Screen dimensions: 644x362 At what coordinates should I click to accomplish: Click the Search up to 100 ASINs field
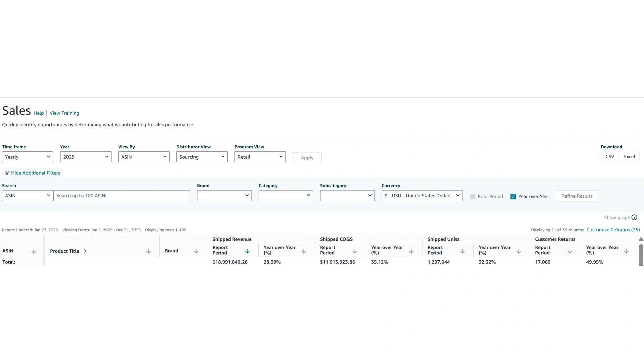[x=122, y=196]
